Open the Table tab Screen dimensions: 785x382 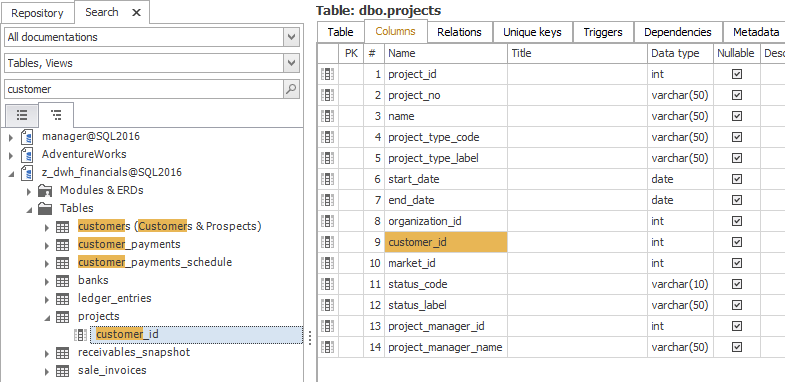340,32
